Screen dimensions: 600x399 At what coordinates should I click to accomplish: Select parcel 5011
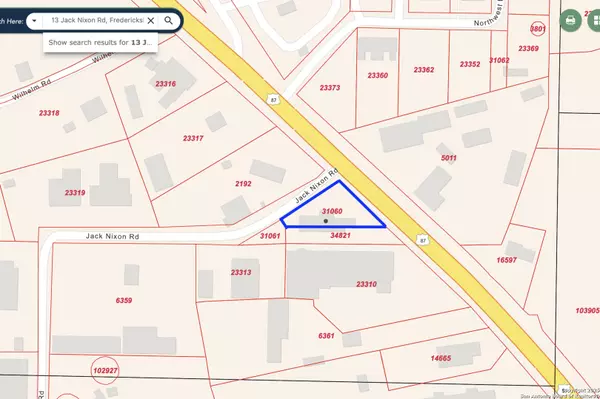point(448,158)
